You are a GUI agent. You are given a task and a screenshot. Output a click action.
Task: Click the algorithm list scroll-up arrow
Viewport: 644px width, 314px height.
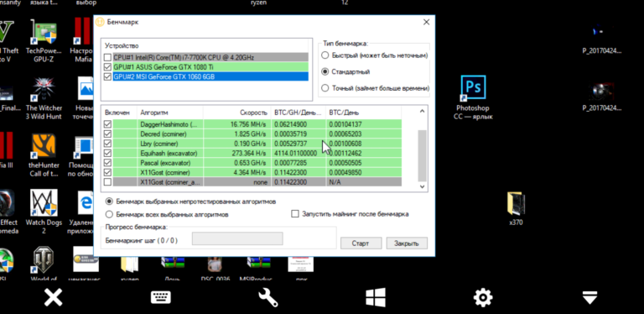click(x=423, y=111)
